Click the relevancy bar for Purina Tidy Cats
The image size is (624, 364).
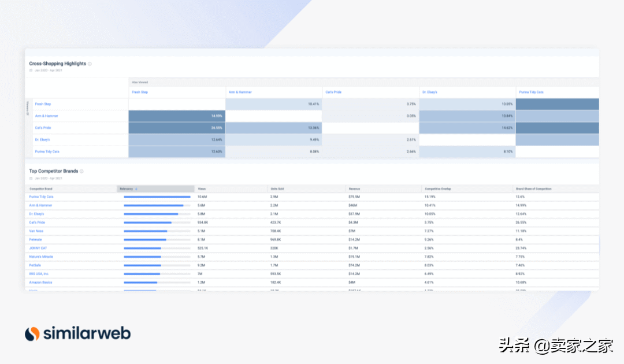pyautogui.click(x=157, y=197)
